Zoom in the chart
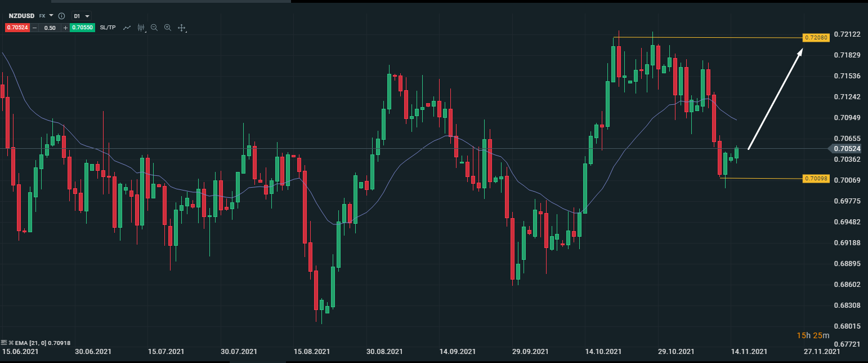 click(x=168, y=28)
